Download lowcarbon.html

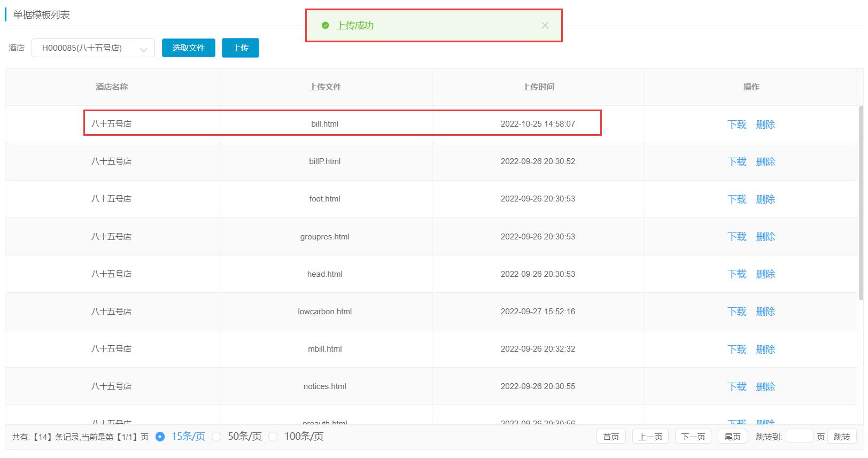(x=737, y=312)
